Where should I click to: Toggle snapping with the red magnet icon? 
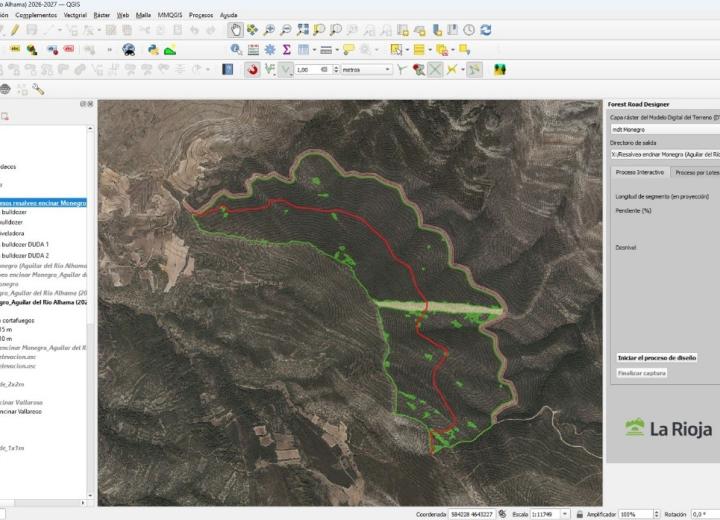click(x=253, y=69)
